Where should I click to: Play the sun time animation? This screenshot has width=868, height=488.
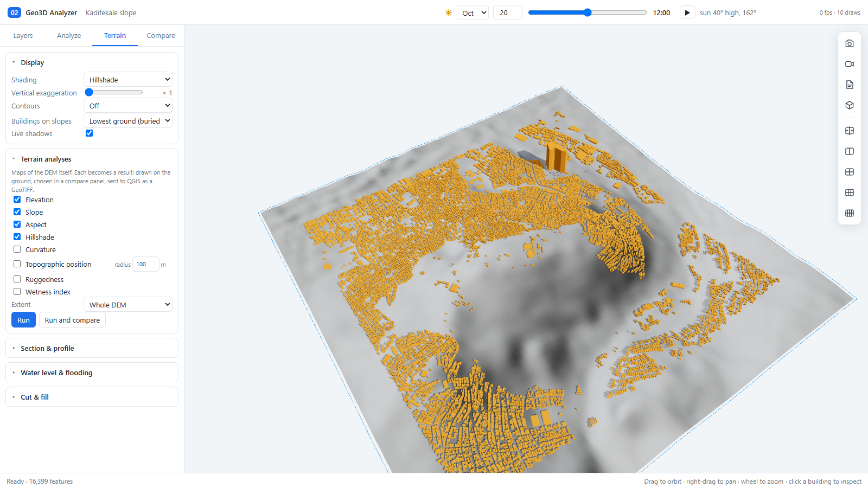(687, 12)
